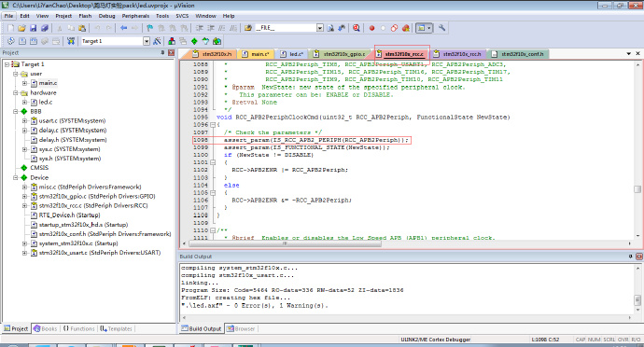Switch to stm32f10x_conf.h editor tab
644x347 pixels.
(517, 54)
